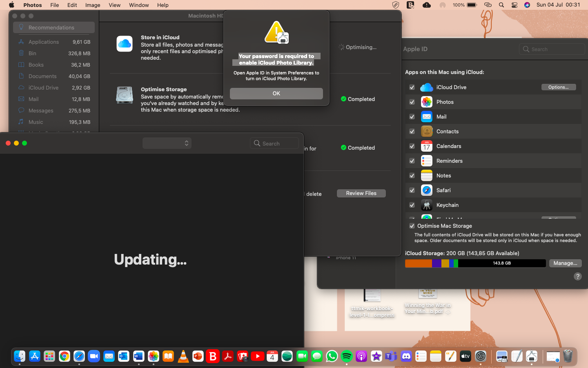
Task: Uncheck the Photos iCloud checkbox
Action: coord(412,102)
